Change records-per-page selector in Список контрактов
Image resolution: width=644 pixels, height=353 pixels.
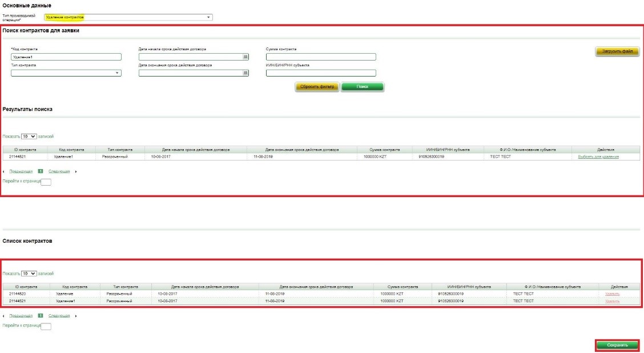(29, 274)
